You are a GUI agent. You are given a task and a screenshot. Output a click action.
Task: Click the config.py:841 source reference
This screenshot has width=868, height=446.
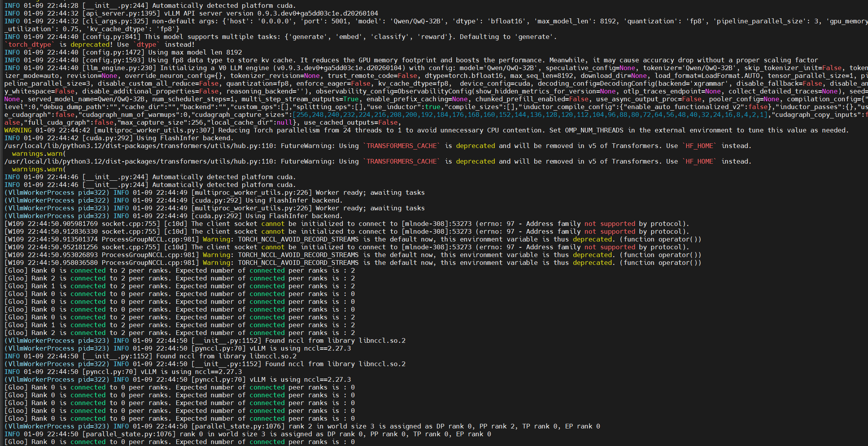click(x=111, y=37)
